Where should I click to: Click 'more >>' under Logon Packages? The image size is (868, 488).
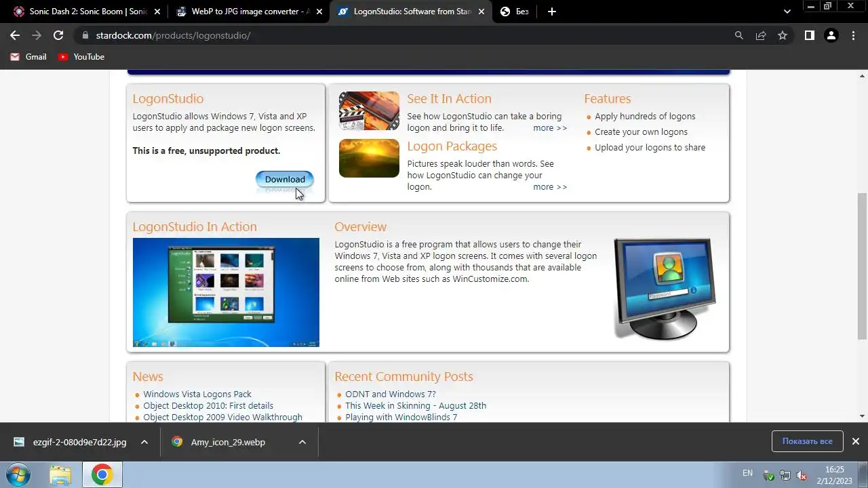550,187
